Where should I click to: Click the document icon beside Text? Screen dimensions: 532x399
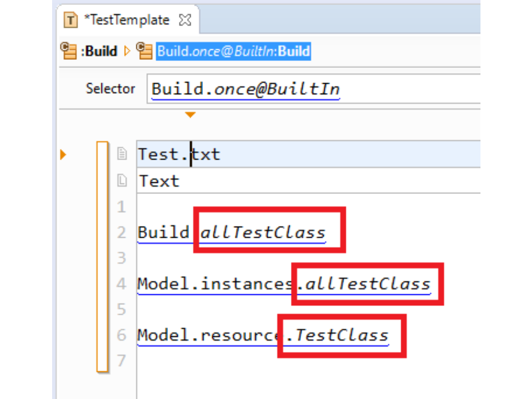(122, 181)
